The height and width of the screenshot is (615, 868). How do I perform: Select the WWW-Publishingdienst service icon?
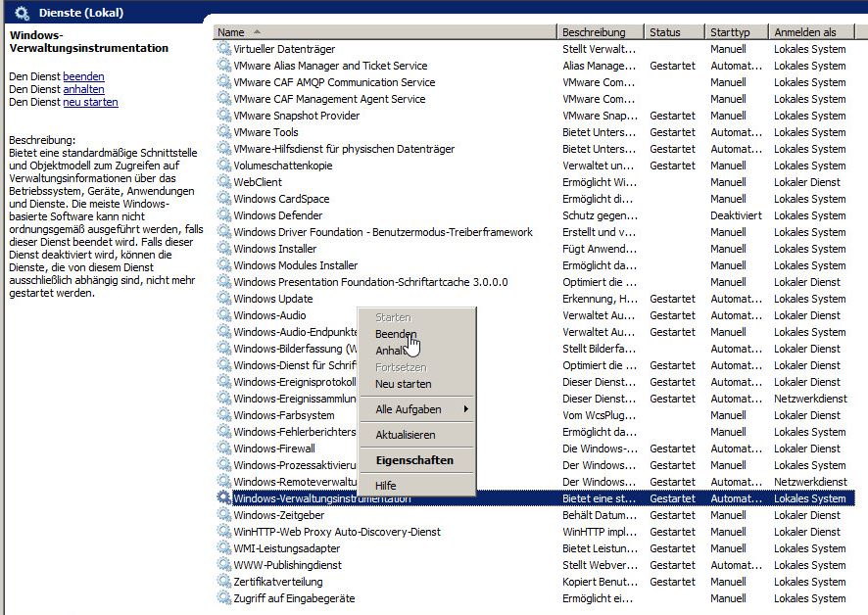click(223, 565)
